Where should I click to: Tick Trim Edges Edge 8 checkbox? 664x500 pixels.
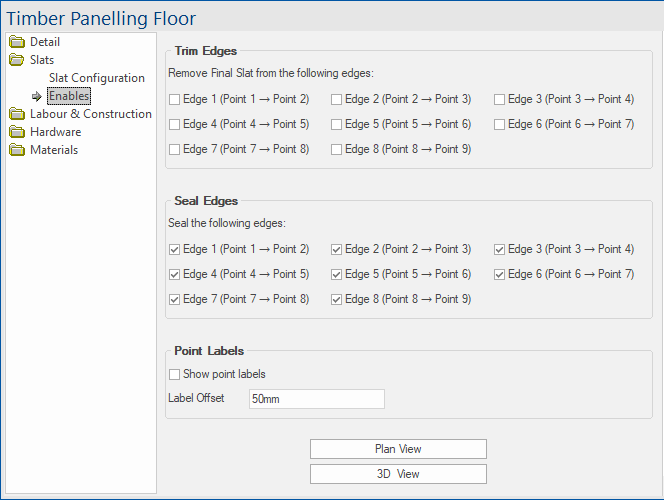pyautogui.click(x=336, y=149)
